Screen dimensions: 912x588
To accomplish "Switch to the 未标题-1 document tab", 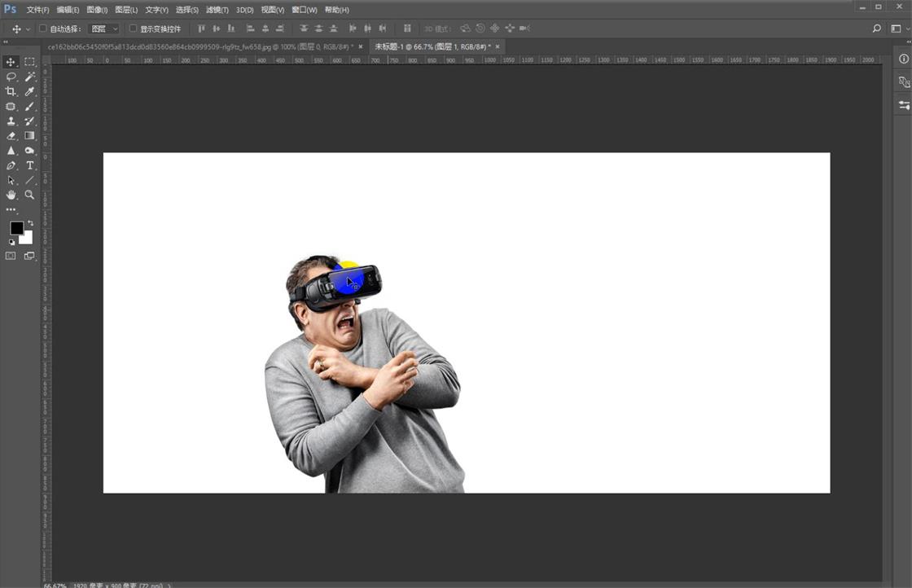I will coord(427,46).
